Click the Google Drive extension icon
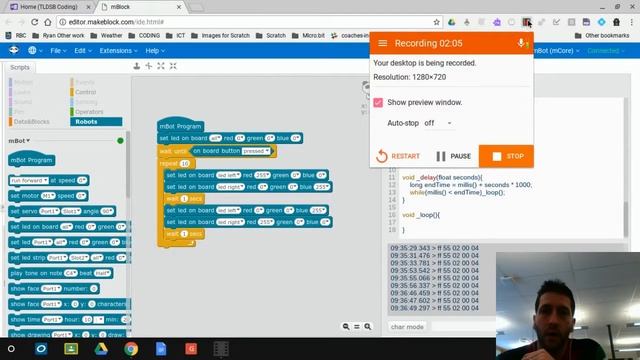This screenshot has height=360, width=640. click(451, 22)
